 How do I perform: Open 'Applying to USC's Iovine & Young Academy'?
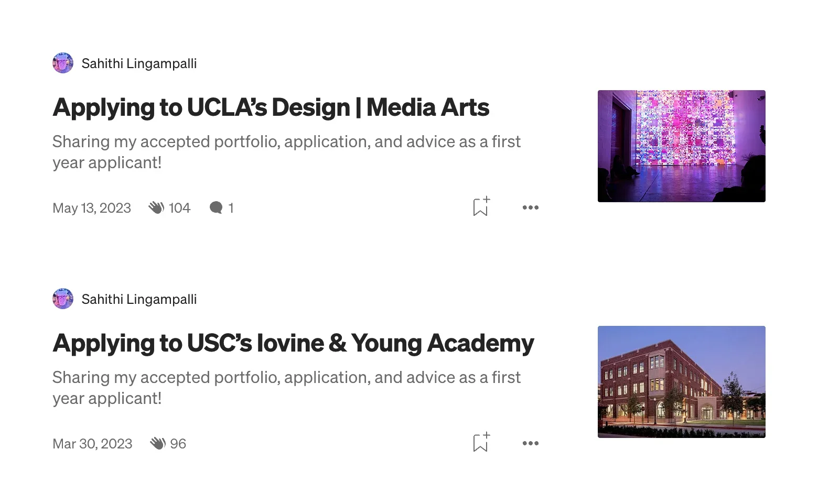coord(293,343)
